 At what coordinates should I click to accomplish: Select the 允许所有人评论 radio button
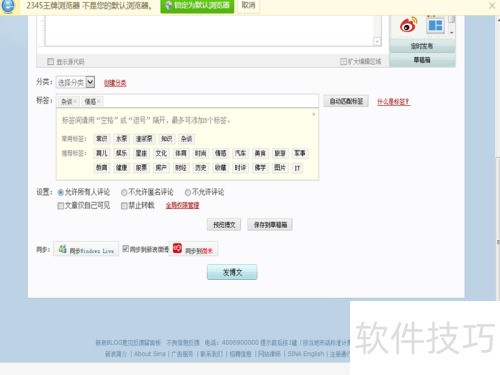(x=61, y=192)
